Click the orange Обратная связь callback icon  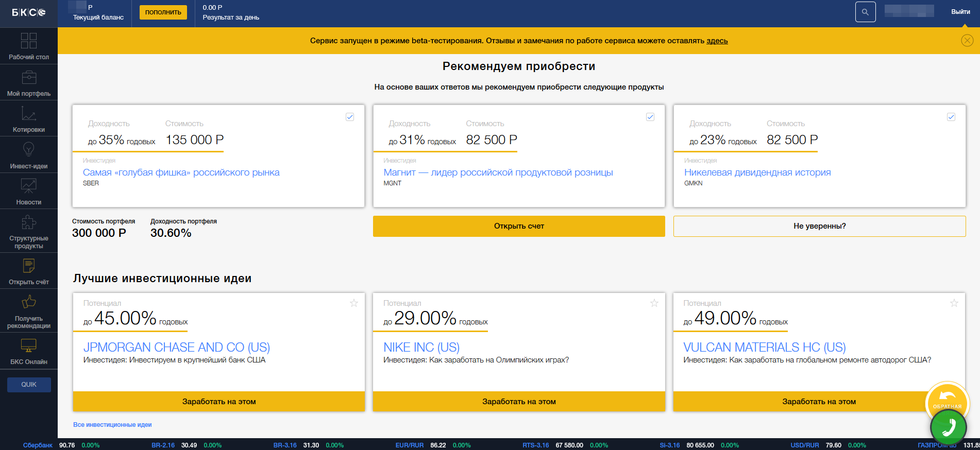click(x=947, y=397)
